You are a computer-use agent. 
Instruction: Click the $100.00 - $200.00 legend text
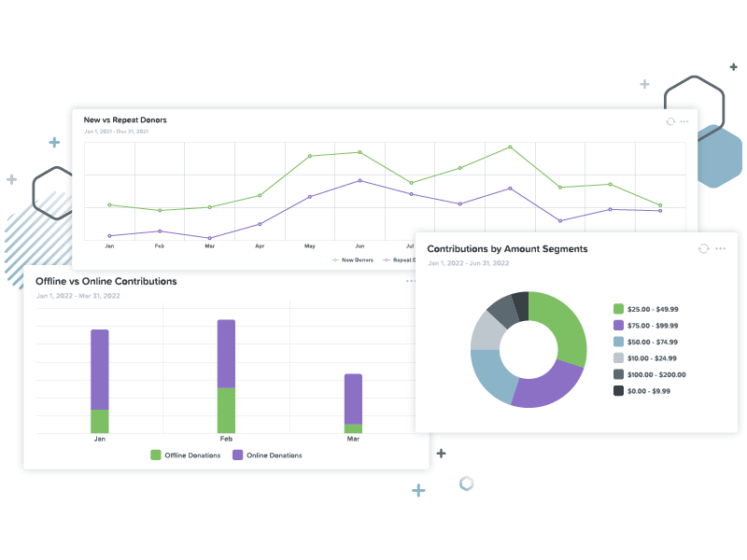656,375
